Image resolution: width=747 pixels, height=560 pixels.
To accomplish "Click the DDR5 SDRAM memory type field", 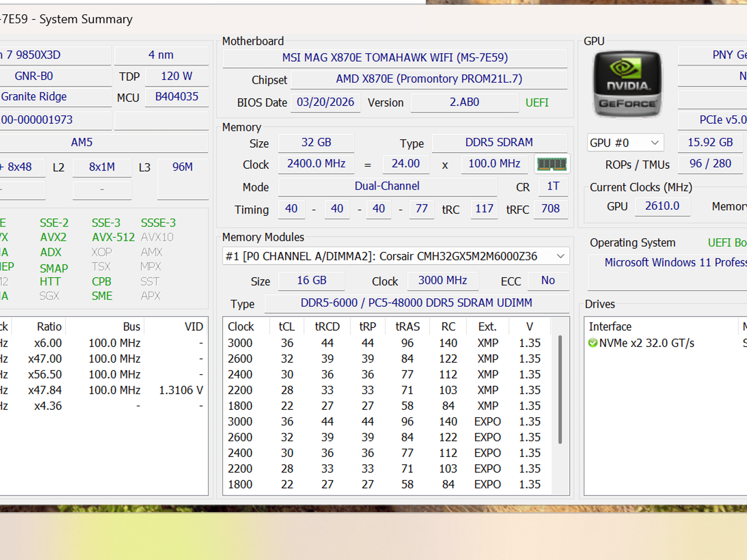I will click(x=499, y=142).
